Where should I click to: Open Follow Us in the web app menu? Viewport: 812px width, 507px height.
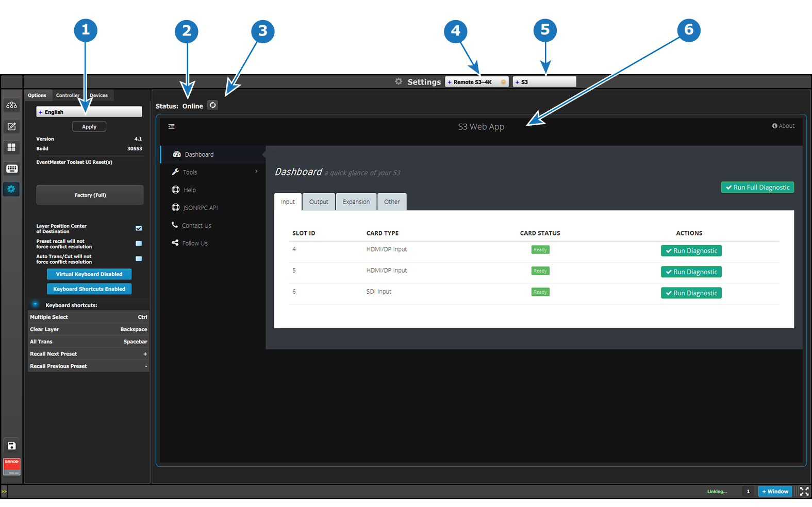pos(212,243)
